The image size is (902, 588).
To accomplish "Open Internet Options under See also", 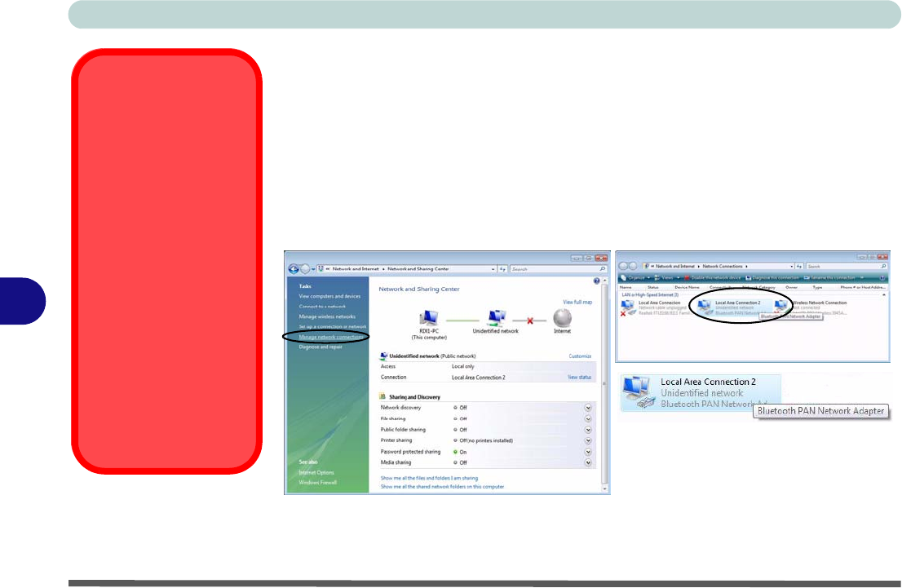I will (x=316, y=472).
